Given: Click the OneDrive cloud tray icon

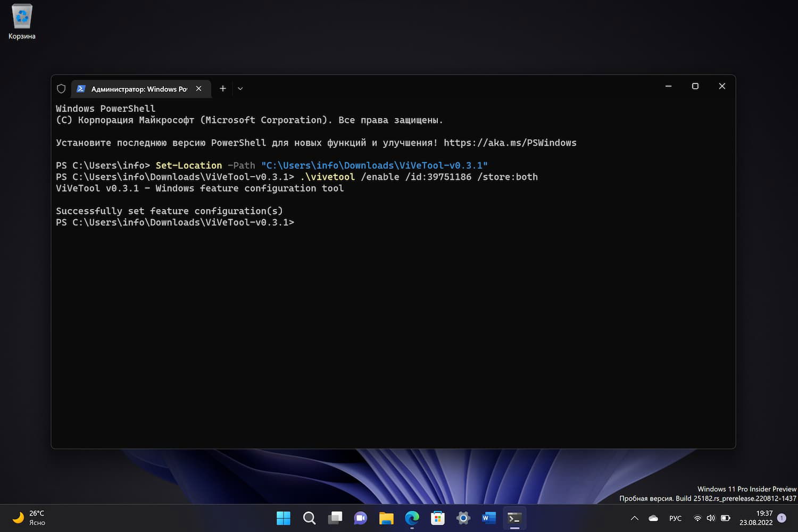Looking at the screenshot, I should [654, 518].
